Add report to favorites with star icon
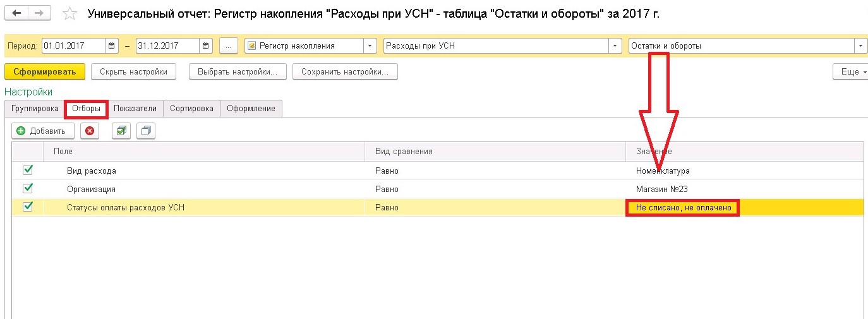Screen dimensions: 868x319 [x=71, y=13]
